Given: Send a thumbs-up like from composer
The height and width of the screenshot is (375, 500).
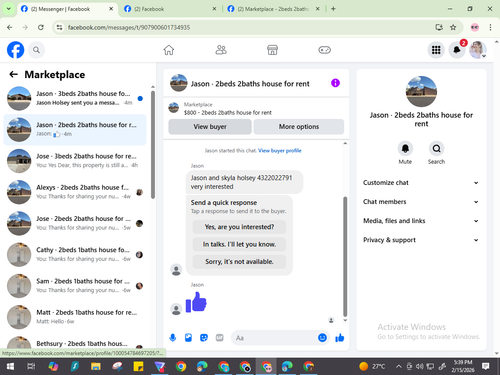Looking at the screenshot, I should click(x=340, y=338).
